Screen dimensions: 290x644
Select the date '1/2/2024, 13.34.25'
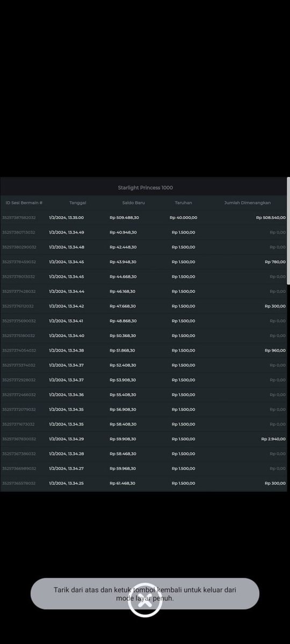(67, 483)
